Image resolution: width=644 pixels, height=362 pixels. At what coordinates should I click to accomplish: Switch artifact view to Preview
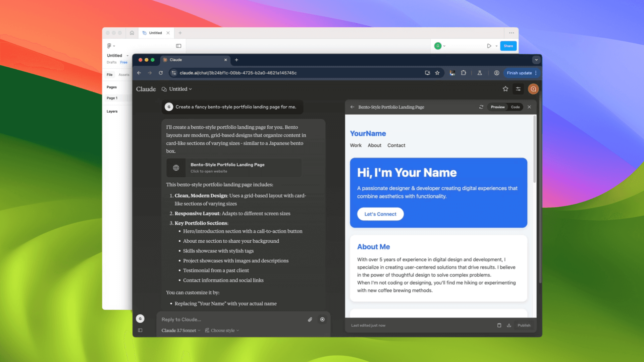[x=497, y=107]
